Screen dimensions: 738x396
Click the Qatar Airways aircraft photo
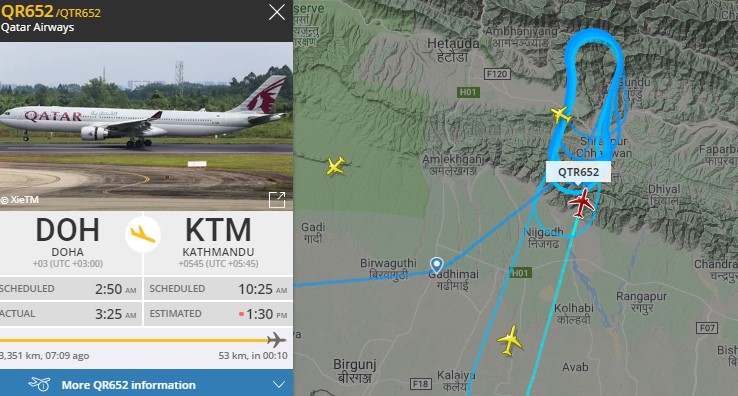pyautogui.click(x=146, y=126)
